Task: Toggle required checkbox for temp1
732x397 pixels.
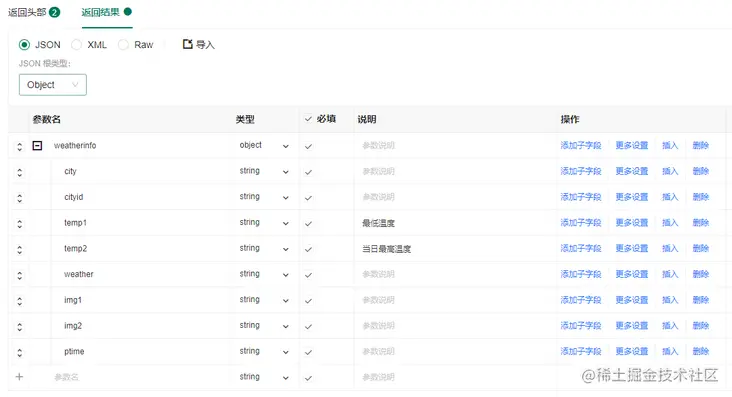Action: coord(308,223)
